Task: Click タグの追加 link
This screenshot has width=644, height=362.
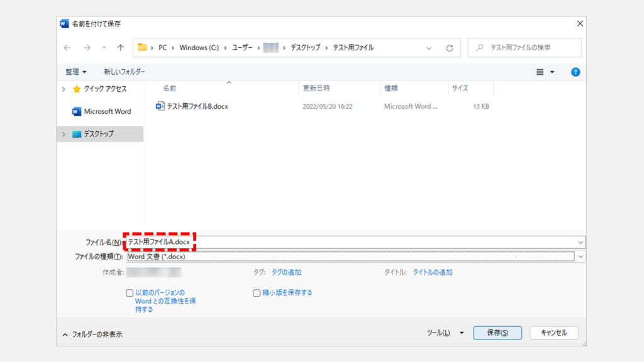Action: pos(286,272)
